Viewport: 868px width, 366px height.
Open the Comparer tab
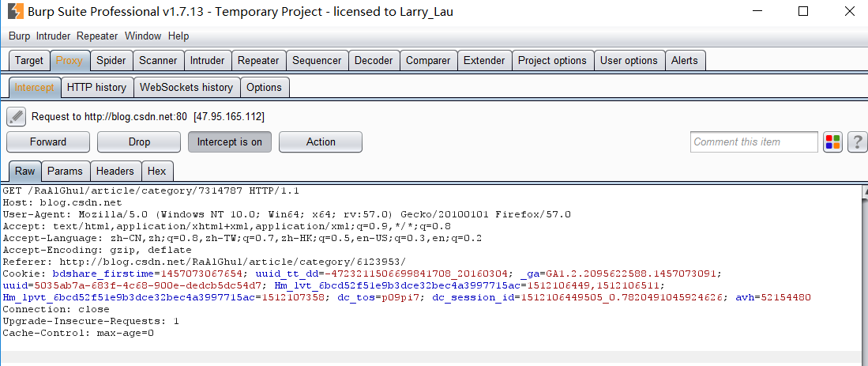(x=427, y=60)
